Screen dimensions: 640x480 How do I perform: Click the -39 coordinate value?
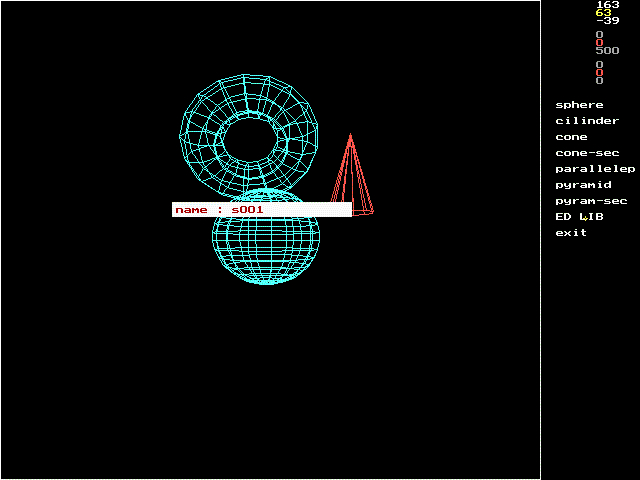click(607, 20)
